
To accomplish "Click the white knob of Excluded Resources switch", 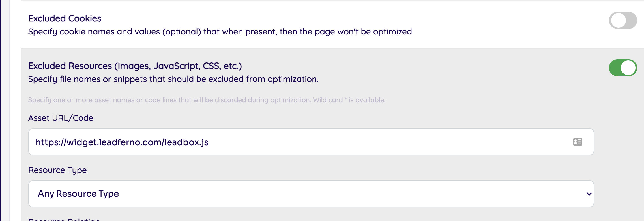I will click(x=628, y=68).
